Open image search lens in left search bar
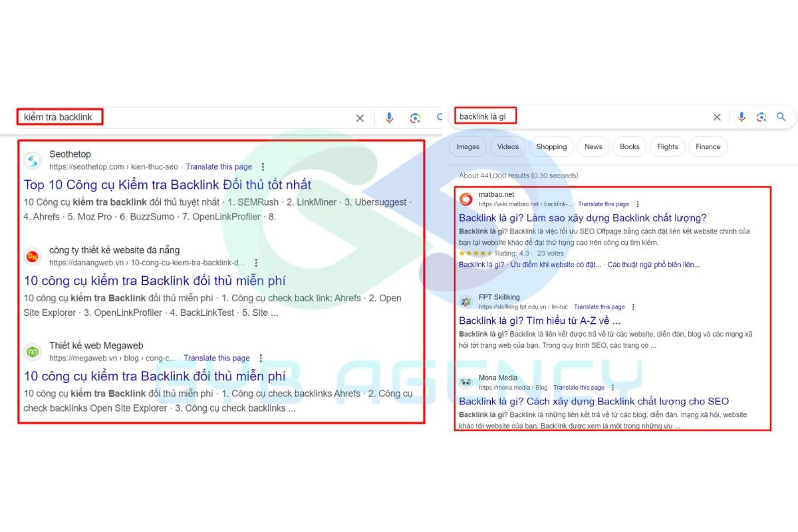 [415, 118]
